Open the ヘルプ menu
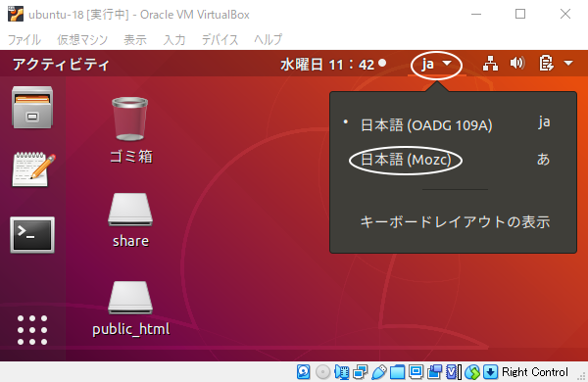Screen dimensions: 588x382 point(269,40)
